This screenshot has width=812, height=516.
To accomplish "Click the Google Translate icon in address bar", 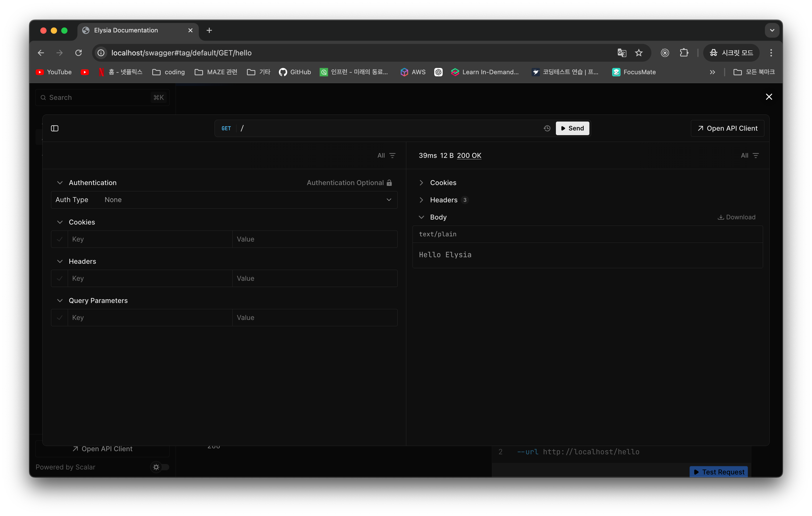I will 622,53.
